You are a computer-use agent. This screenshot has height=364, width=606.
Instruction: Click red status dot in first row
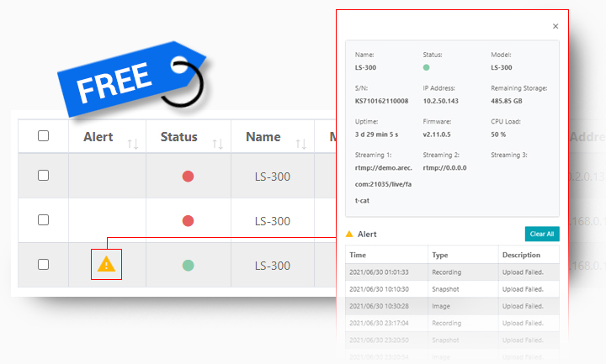188,177
